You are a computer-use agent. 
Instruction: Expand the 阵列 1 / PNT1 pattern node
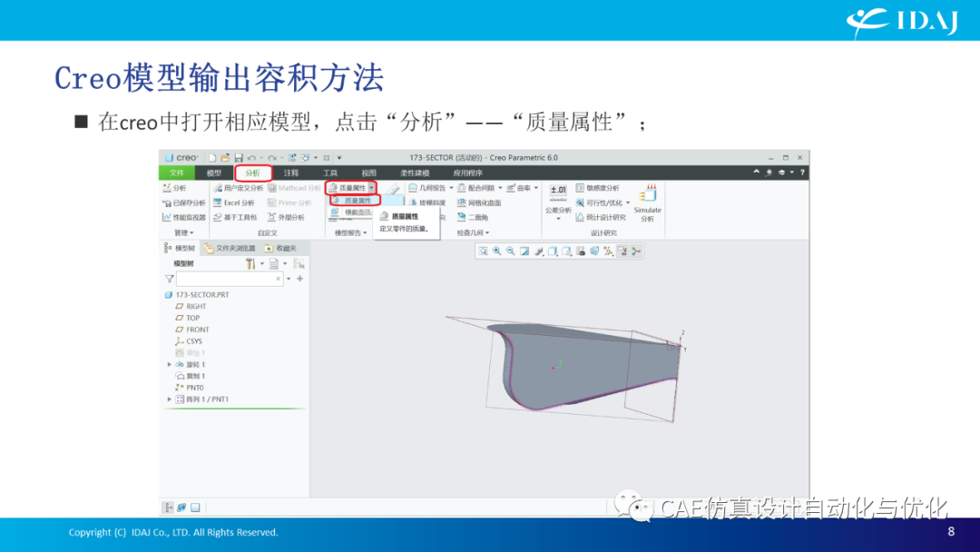click(170, 399)
